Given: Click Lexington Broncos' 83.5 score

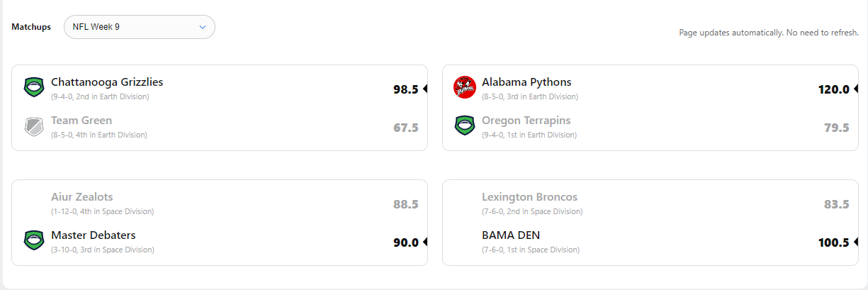Looking at the screenshot, I should (836, 205).
